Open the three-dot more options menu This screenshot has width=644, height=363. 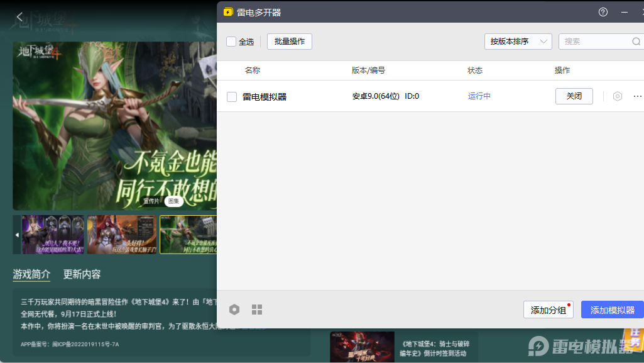pyautogui.click(x=637, y=96)
